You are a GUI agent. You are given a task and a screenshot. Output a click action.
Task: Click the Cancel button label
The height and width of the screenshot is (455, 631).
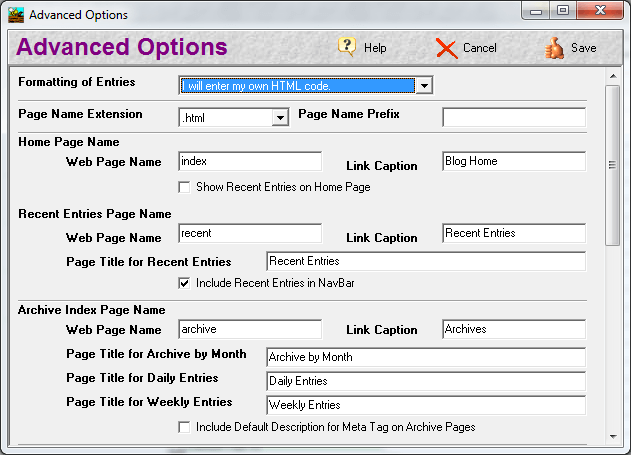point(480,48)
